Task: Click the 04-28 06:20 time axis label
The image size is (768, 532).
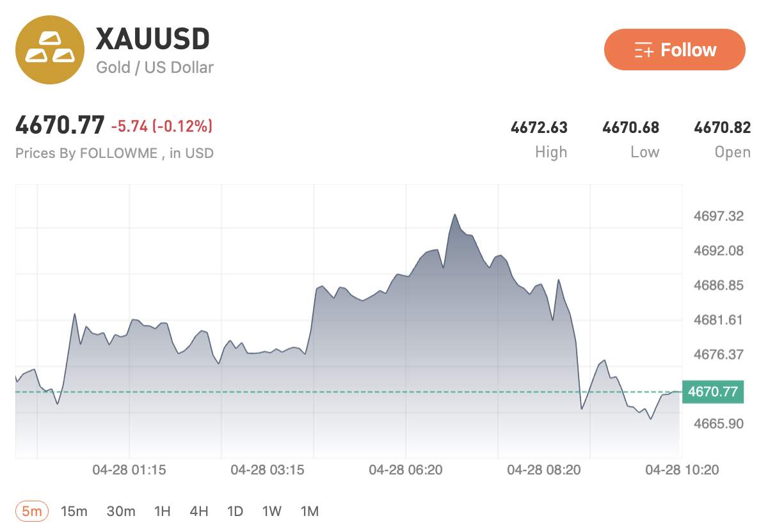Action: tap(406, 470)
